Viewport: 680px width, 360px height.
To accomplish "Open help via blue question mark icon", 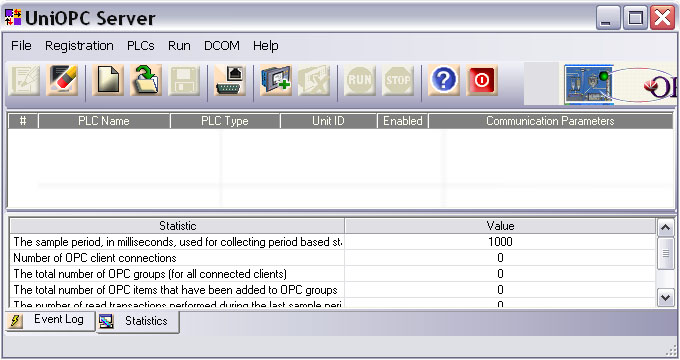I will click(444, 80).
